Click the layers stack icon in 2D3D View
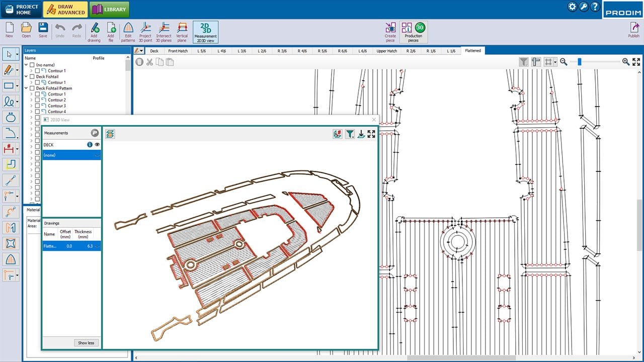 click(x=110, y=134)
